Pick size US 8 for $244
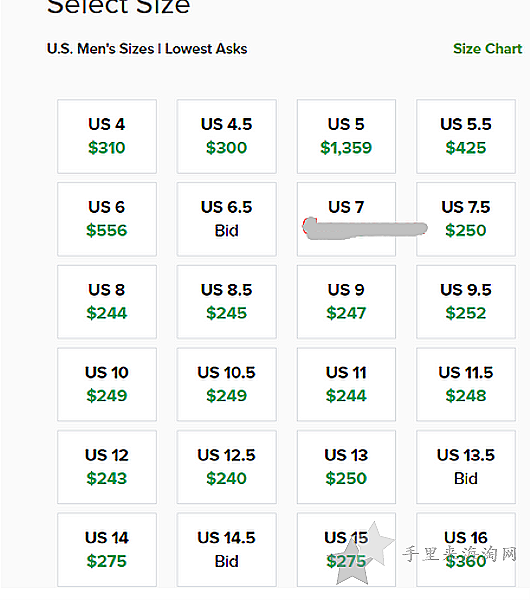The height and width of the screenshot is (600, 530). [x=107, y=302]
